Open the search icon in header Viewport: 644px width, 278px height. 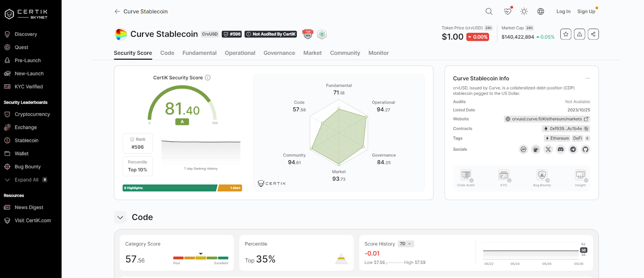[489, 11]
